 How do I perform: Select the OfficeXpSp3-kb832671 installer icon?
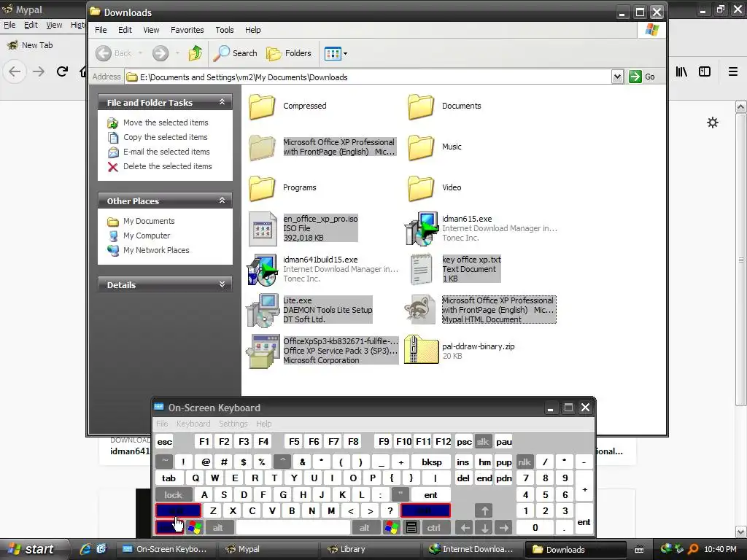coord(263,351)
